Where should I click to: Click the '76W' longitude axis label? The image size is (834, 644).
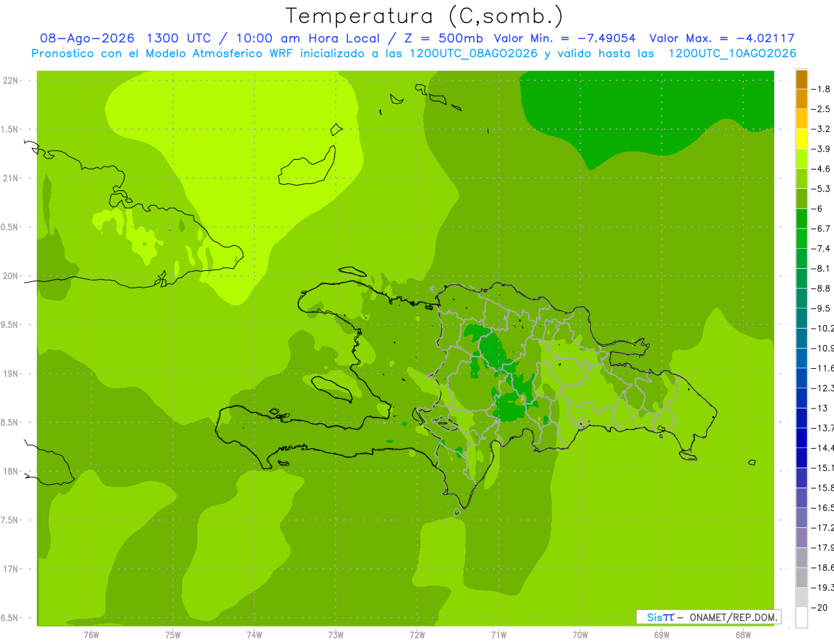tap(91, 635)
